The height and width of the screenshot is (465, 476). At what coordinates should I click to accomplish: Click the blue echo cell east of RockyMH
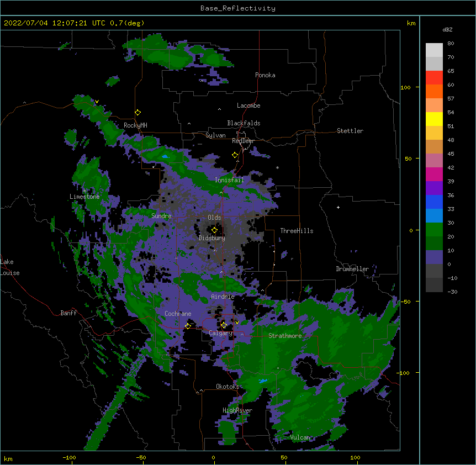click(x=165, y=157)
